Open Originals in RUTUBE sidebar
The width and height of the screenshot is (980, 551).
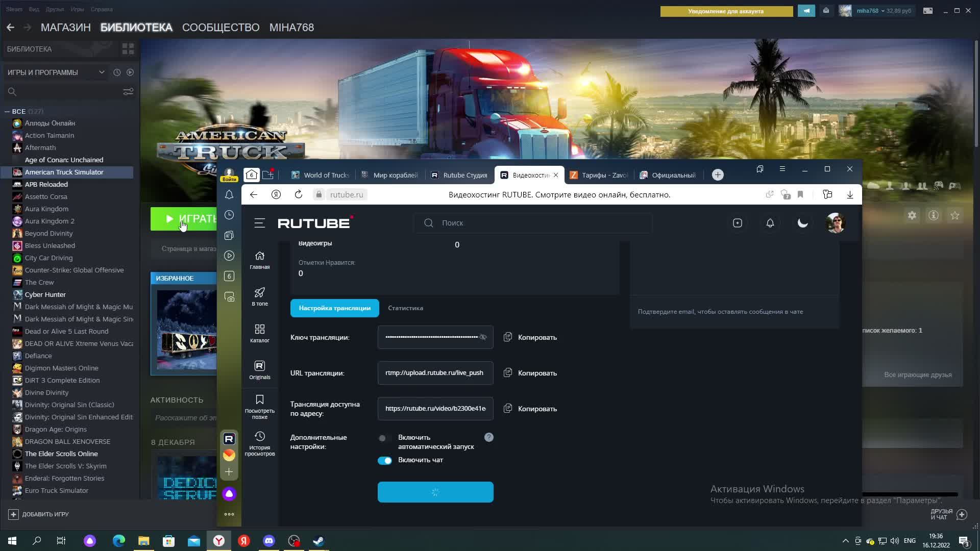[259, 370]
